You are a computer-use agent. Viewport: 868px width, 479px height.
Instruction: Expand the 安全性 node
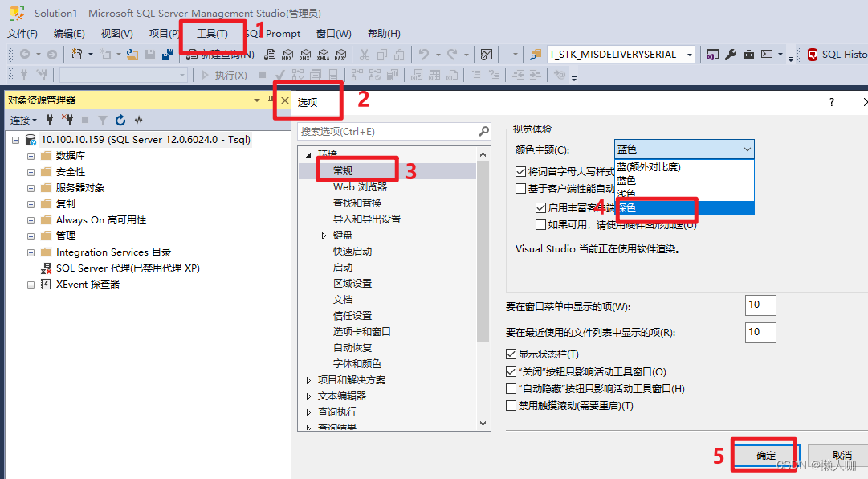(31, 172)
